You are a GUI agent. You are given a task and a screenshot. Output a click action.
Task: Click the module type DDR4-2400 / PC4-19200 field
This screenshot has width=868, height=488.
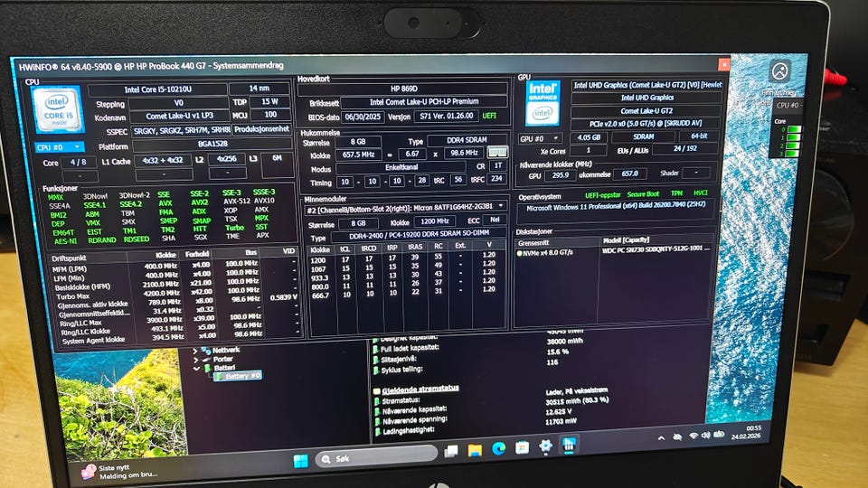click(419, 233)
